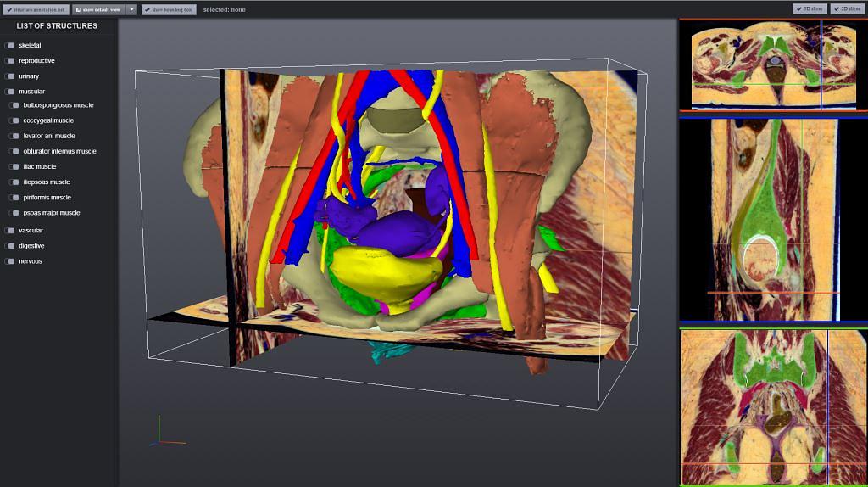Toggle the psoas major muscle switch
This screenshot has width=868, height=487.
click(x=14, y=213)
